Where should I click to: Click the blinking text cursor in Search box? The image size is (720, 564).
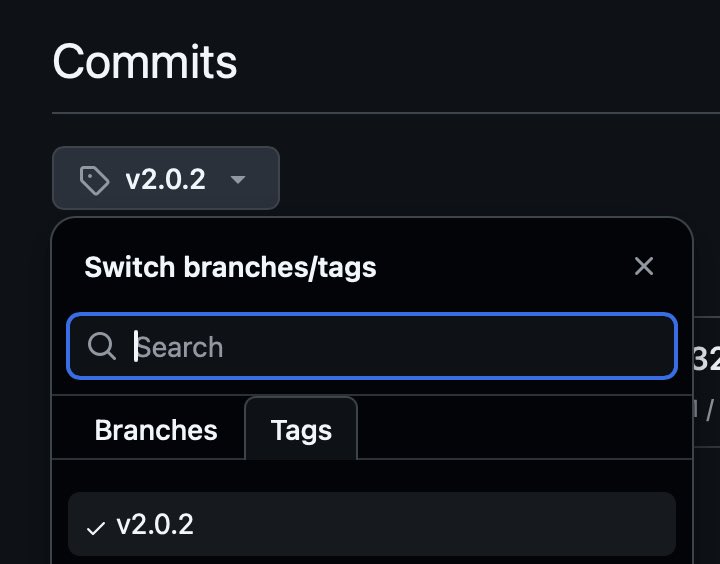pyautogui.click(x=136, y=347)
